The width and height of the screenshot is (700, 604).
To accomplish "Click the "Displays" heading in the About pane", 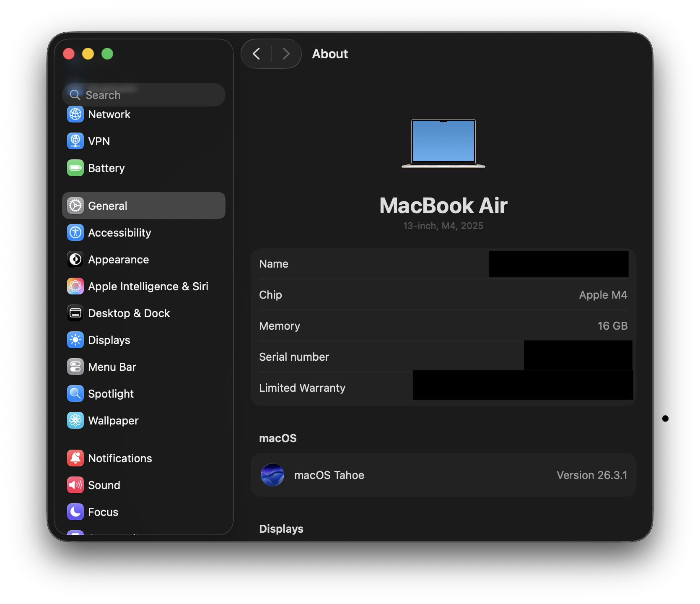I will 281,528.
